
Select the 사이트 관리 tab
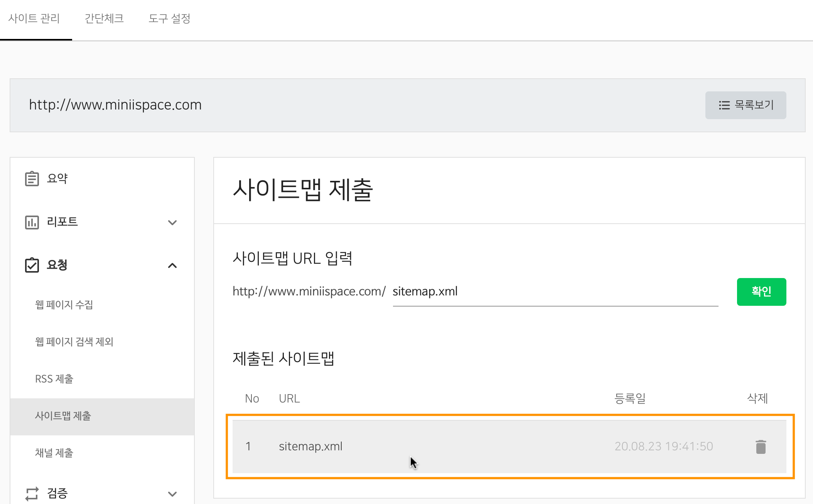click(x=34, y=19)
